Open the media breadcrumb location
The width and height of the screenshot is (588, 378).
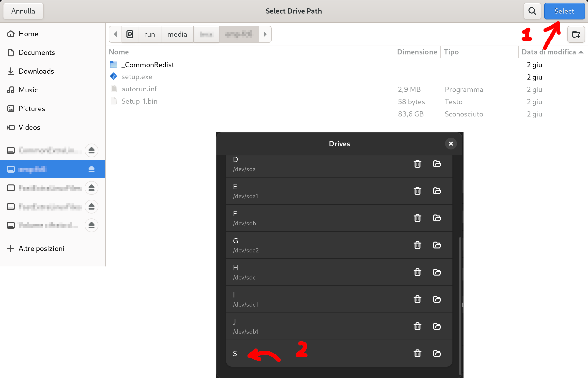(x=177, y=34)
